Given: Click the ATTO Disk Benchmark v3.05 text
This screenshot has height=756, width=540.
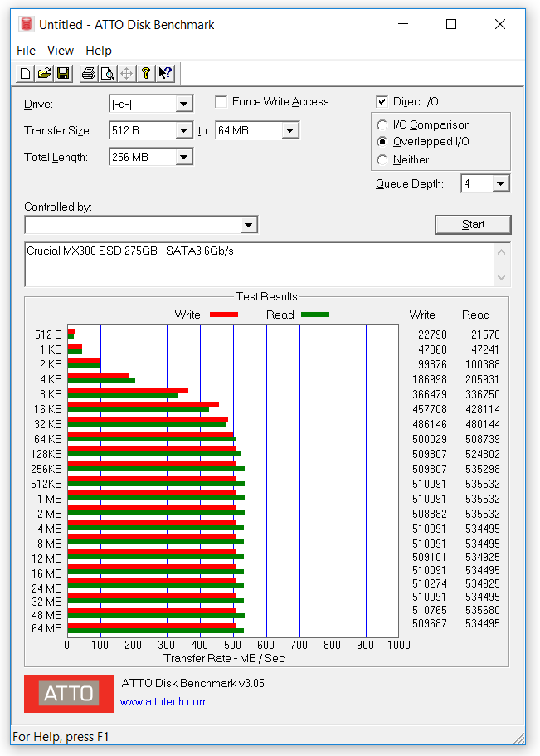Looking at the screenshot, I should pyautogui.click(x=192, y=683).
